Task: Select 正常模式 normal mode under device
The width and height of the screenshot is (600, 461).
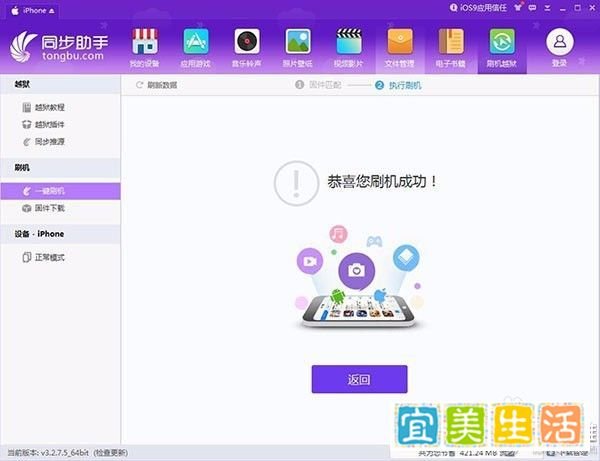Action: click(43, 257)
